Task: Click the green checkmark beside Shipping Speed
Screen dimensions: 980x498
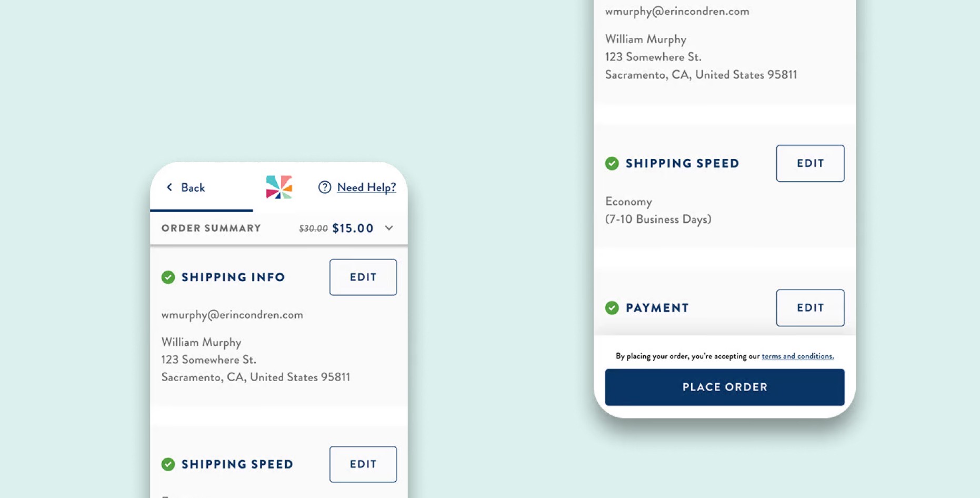Action: point(612,163)
